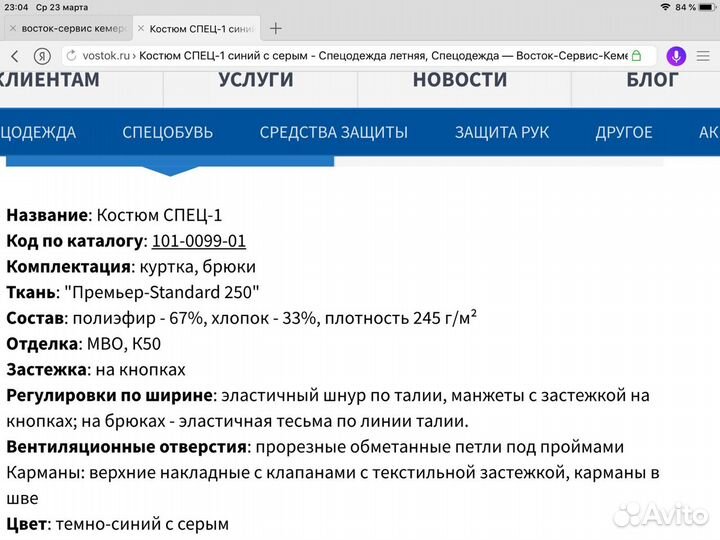Select the СПЕЦОБУВЬ category

167,132
